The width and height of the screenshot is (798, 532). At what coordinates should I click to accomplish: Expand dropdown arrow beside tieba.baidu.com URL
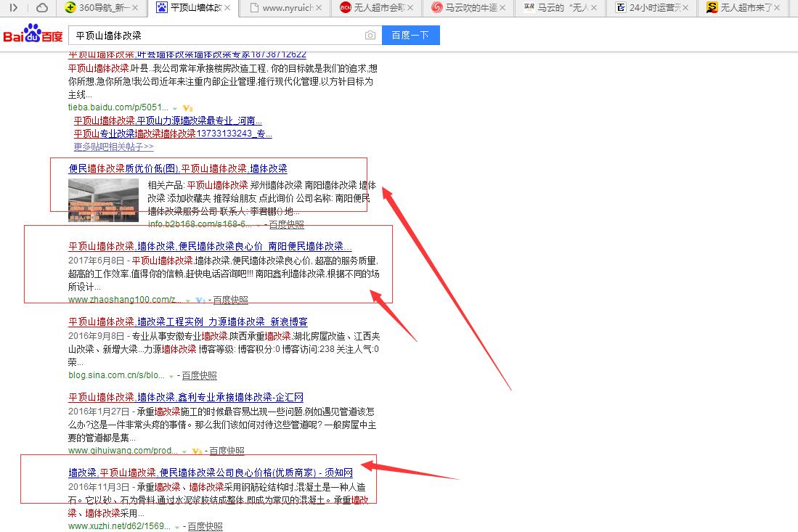click(x=175, y=108)
